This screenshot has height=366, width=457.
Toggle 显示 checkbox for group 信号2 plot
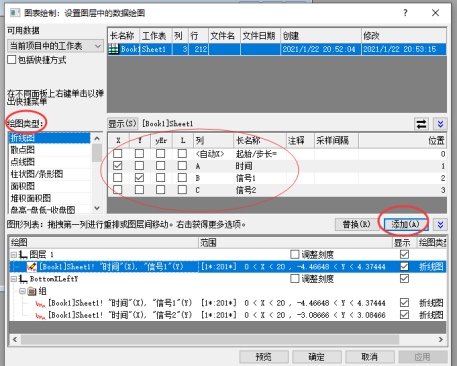(x=404, y=315)
